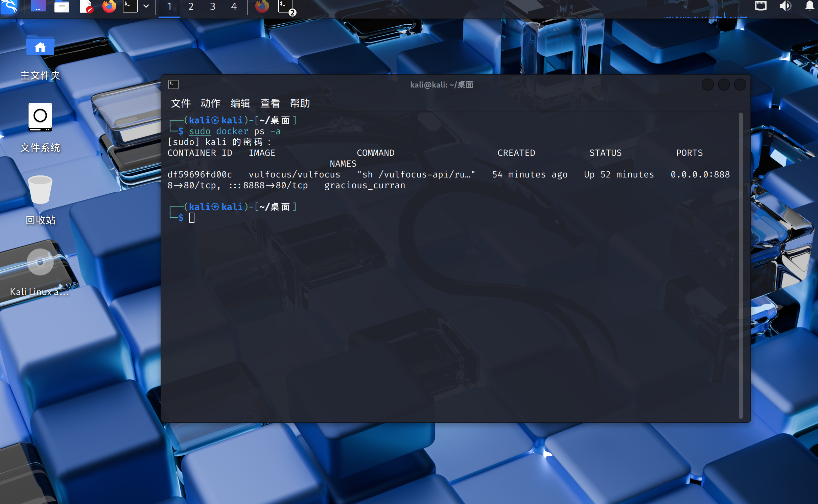
Task: Focus the running Firefox taskbar window
Action: tap(262, 6)
